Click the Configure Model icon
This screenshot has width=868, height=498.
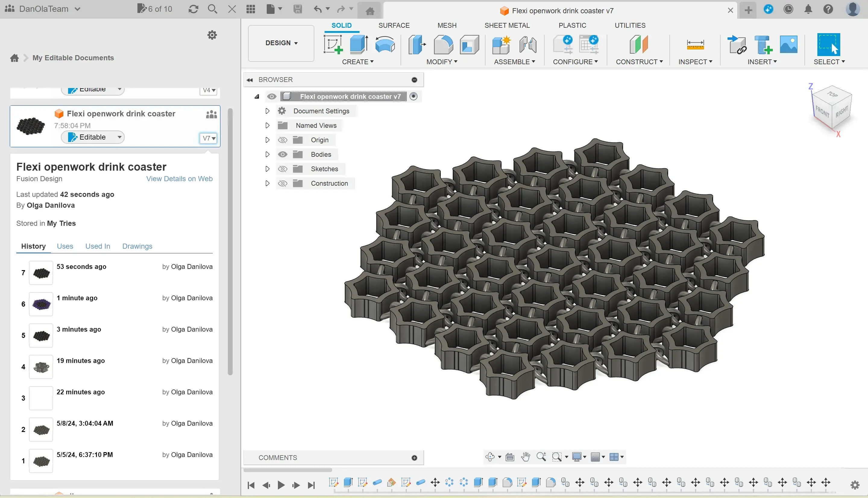563,45
